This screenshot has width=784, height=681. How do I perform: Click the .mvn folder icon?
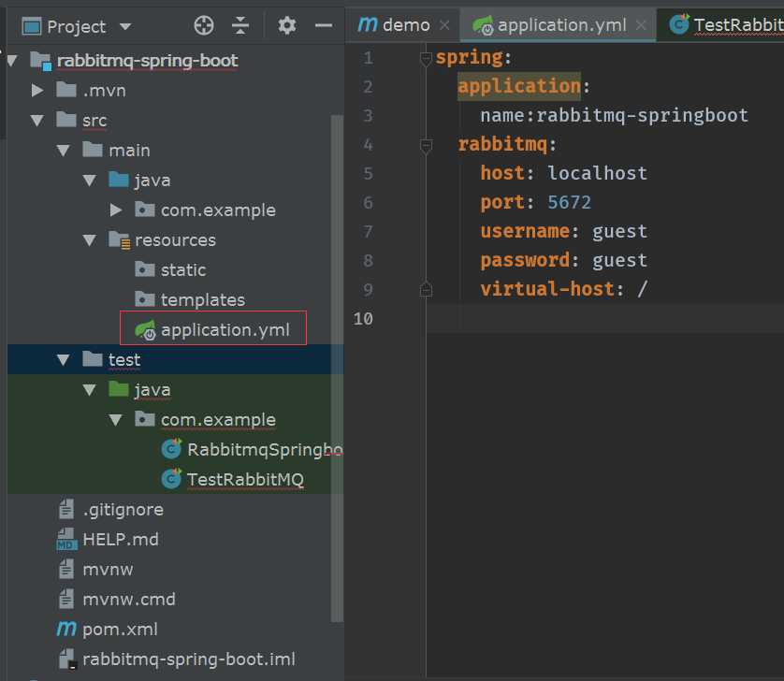coord(66,91)
